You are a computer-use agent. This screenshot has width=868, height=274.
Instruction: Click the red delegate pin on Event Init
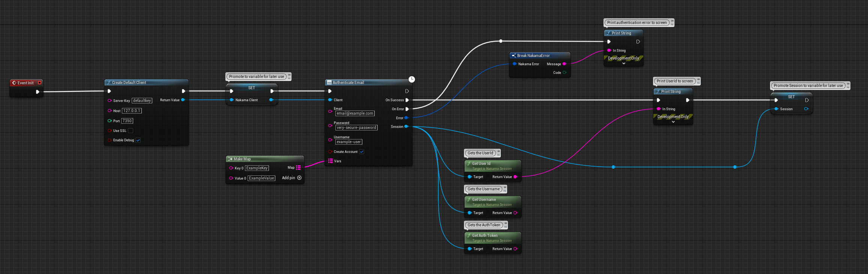(39, 83)
